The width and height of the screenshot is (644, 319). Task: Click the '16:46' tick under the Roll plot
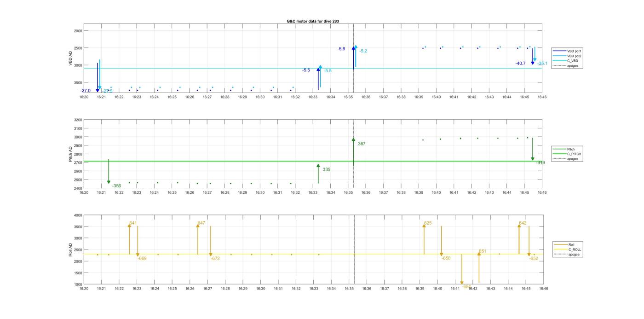[x=543, y=289]
